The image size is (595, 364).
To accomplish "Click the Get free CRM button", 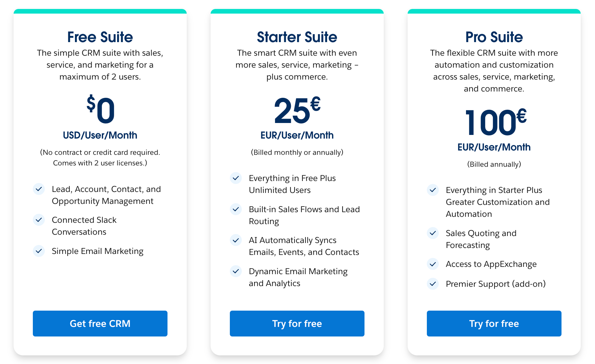I will pyautogui.click(x=100, y=323).
